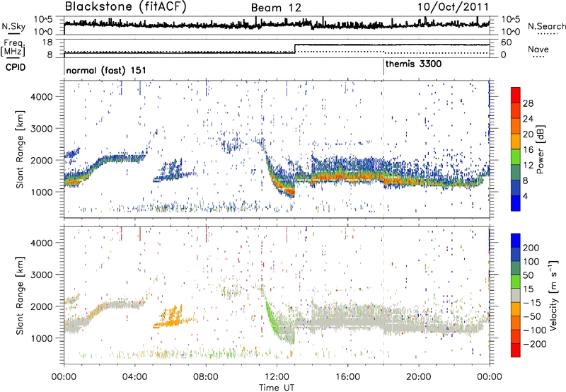
Task: Click the '1000' tick on the velocity panel
Action: pos(42,338)
